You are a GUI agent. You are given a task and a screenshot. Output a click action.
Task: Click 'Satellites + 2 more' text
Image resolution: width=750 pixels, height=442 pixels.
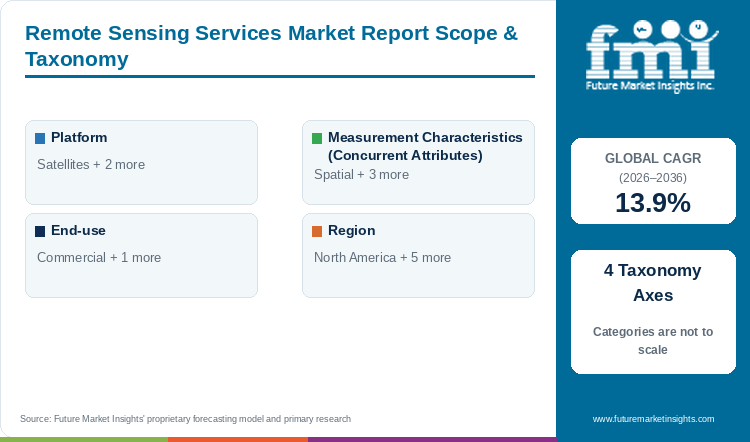[x=91, y=165]
